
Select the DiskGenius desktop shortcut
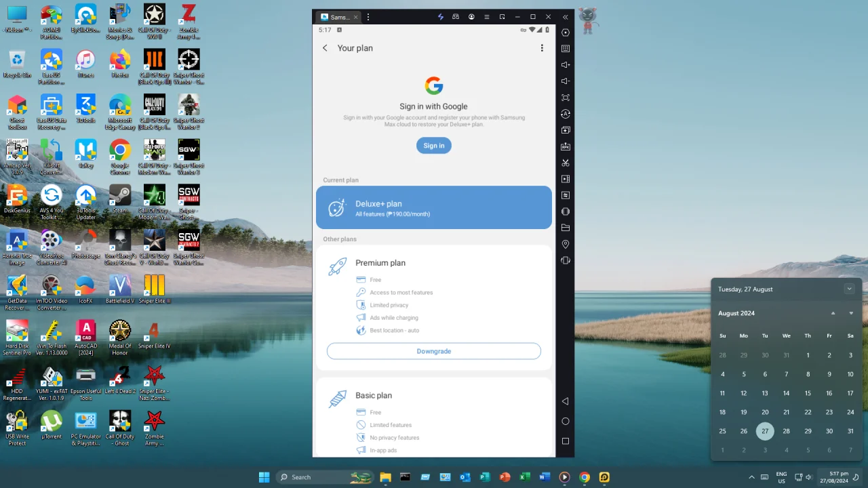pos(17,199)
